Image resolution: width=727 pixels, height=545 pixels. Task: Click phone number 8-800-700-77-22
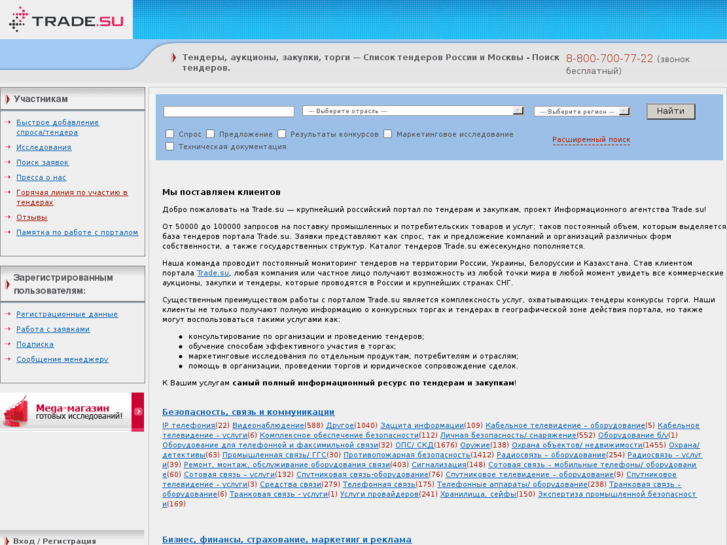[609, 58]
